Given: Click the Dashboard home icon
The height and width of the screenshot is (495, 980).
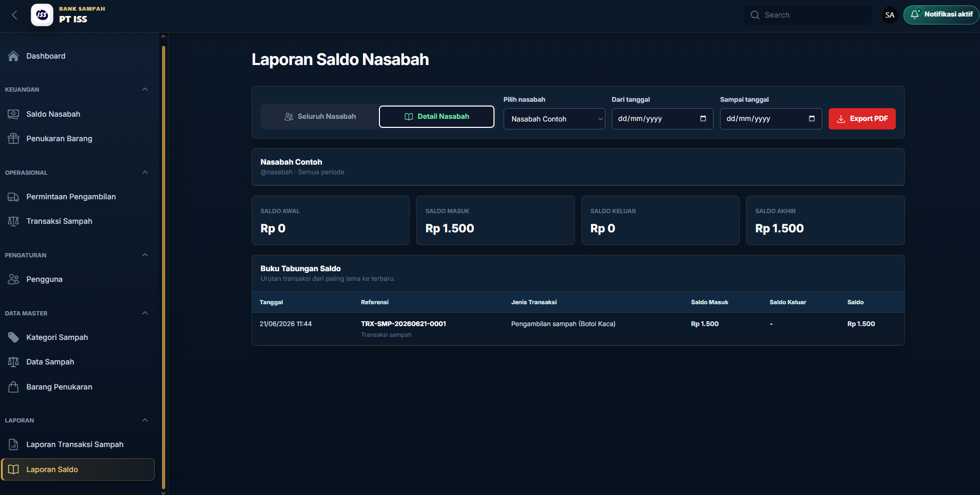Looking at the screenshot, I should (x=13, y=56).
